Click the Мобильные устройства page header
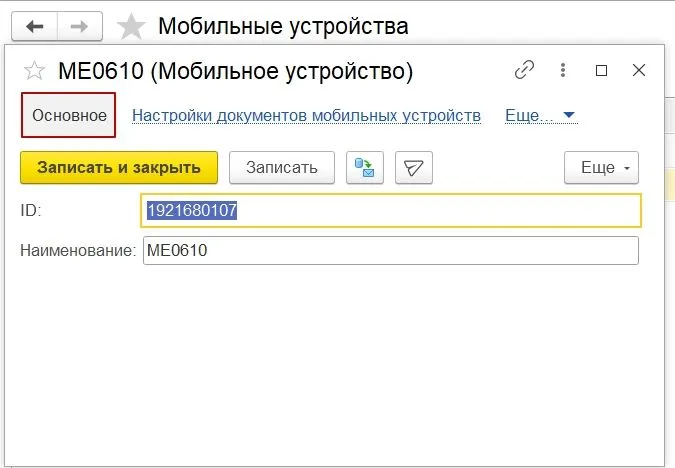The width and height of the screenshot is (675, 468). tap(283, 26)
